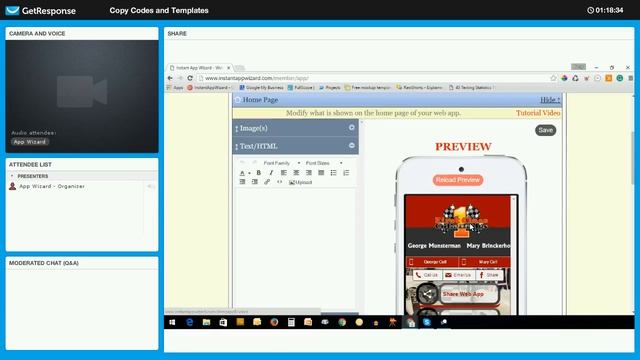Click the browser reload icon
Image resolution: width=640 pixels, height=360 pixels.
[x=190, y=78]
